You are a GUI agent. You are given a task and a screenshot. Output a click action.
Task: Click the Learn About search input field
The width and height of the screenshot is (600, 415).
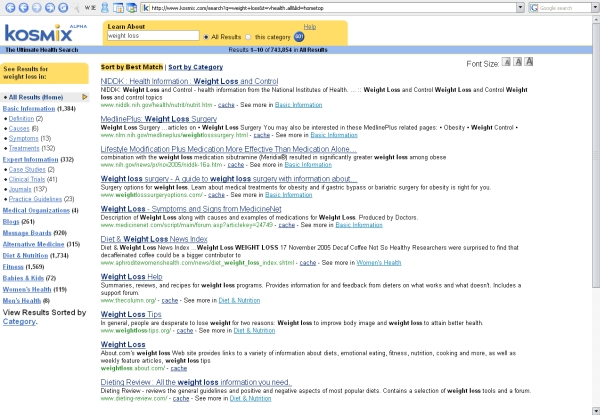tap(150, 36)
